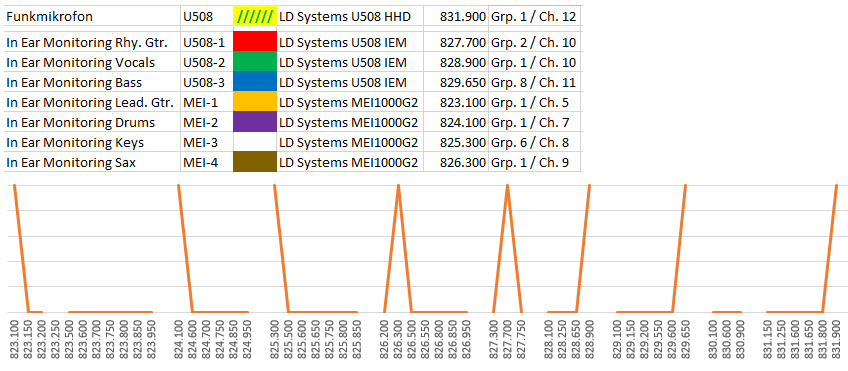Click the yellow hatched Funkmikrofon color cell
Viewport: 848px width, 371px height.
click(x=255, y=16)
